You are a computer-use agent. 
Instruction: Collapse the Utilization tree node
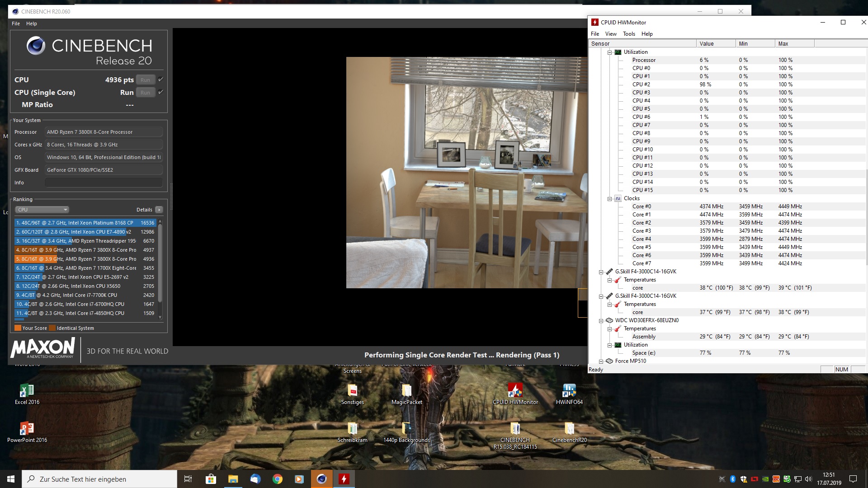point(609,52)
